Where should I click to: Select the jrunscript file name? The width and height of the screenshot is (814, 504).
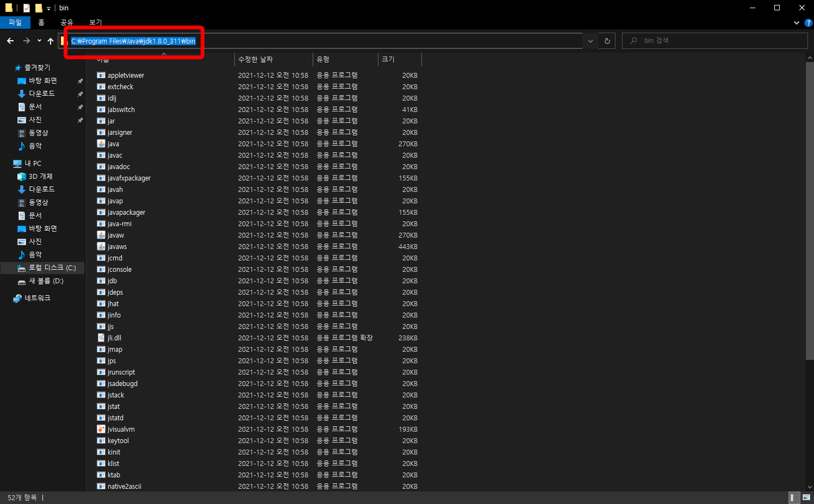[121, 372]
